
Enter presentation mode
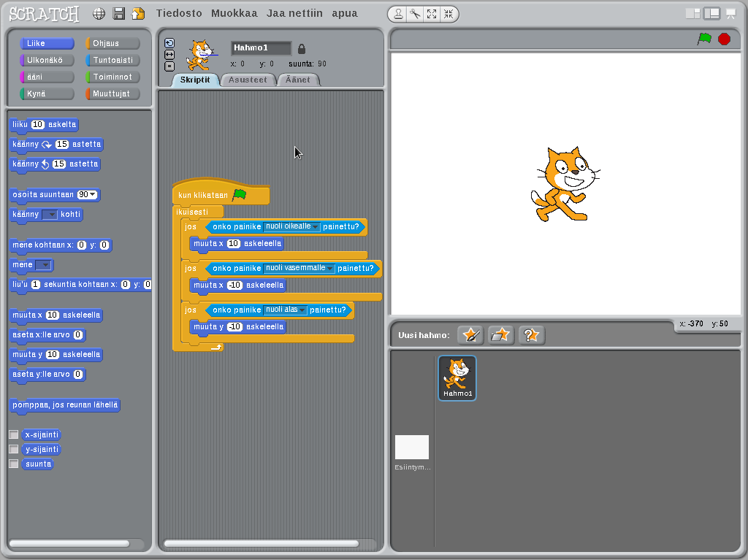pos(730,14)
